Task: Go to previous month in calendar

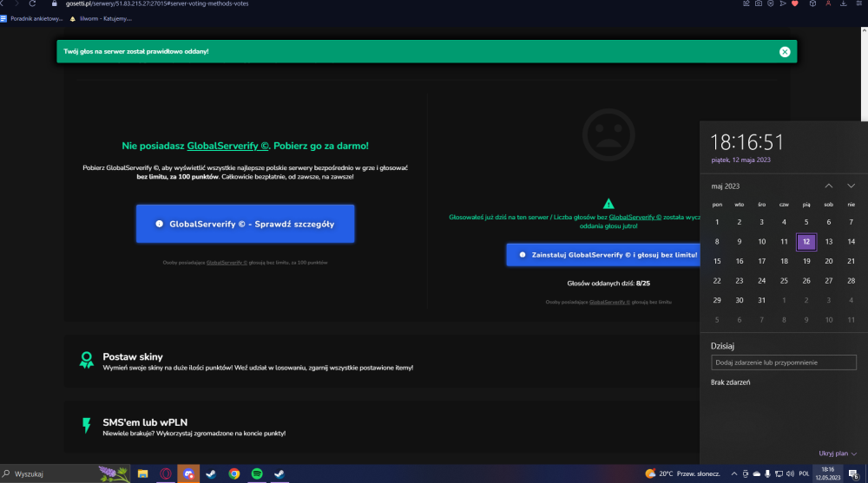Action: tap(828, 186)
